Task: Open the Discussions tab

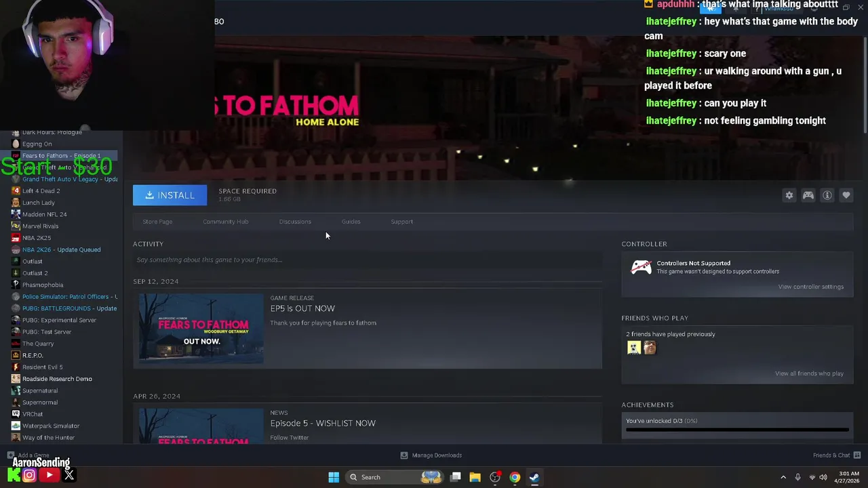Action: click(x=295, y=222)
